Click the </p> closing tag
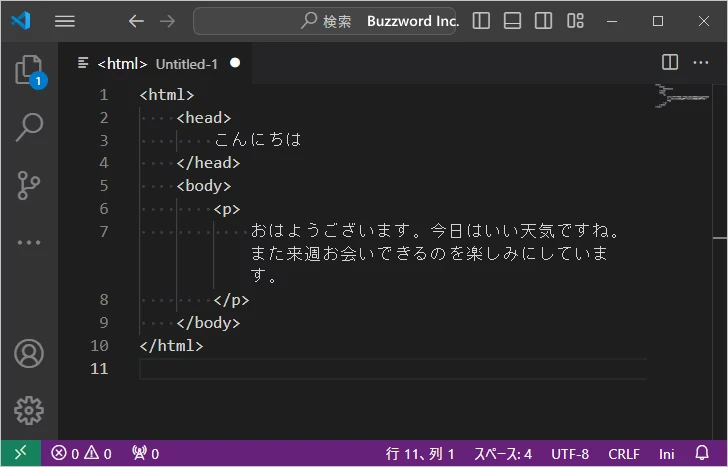728x467 pixels. pyautogui.click(x=232, y=300)
